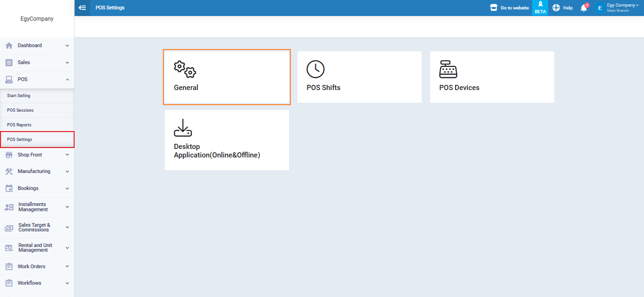Click the cash register POS Devices icon

[x=448, y=69]
